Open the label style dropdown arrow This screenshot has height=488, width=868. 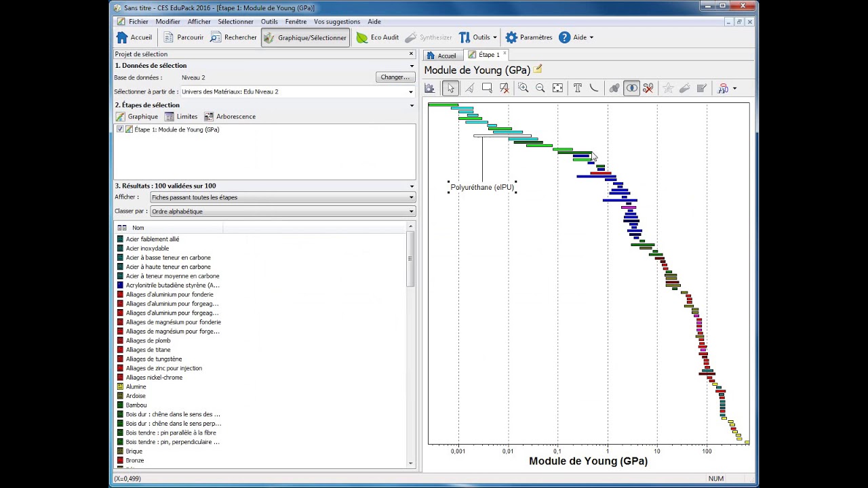point(734,89)
